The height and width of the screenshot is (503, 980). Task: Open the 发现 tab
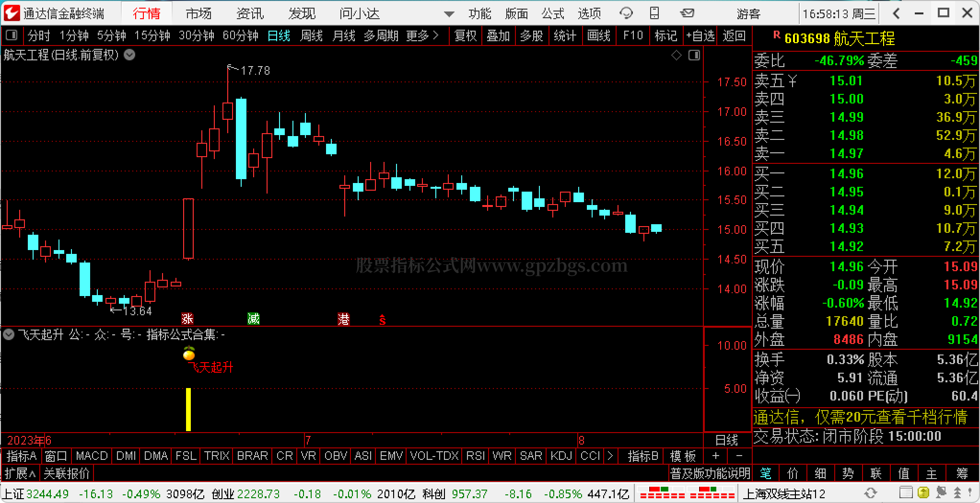[x=302, y=13]
